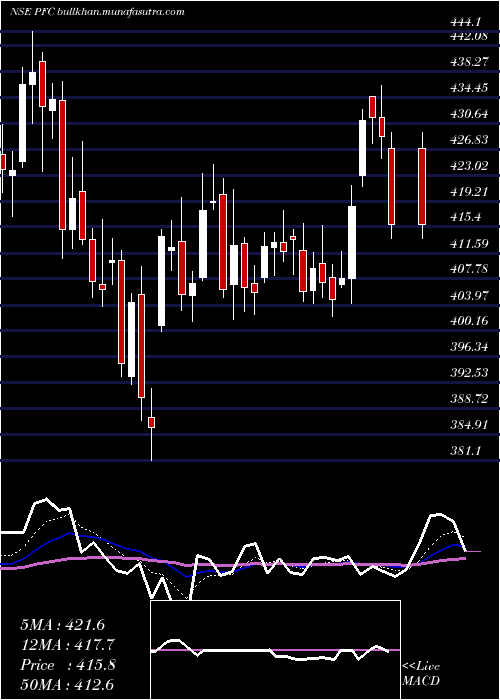Click the 384.91 price axis label
This screenshot has height=700, width=500.
coord(469,425)
